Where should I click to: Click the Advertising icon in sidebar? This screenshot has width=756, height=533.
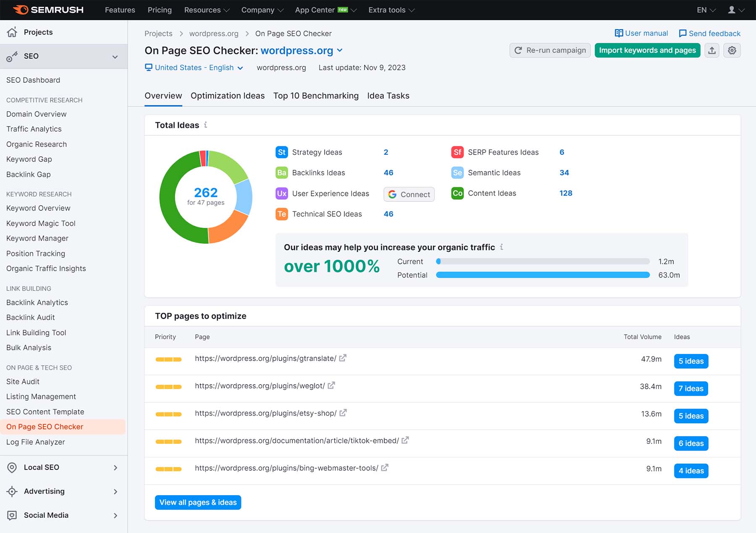[x=11, y=491]
